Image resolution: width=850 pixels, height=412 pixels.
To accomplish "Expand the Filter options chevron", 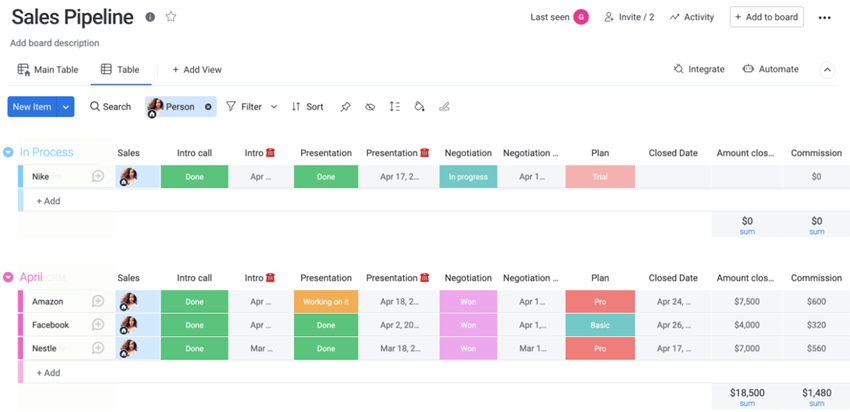I will [x=273, y=107].
